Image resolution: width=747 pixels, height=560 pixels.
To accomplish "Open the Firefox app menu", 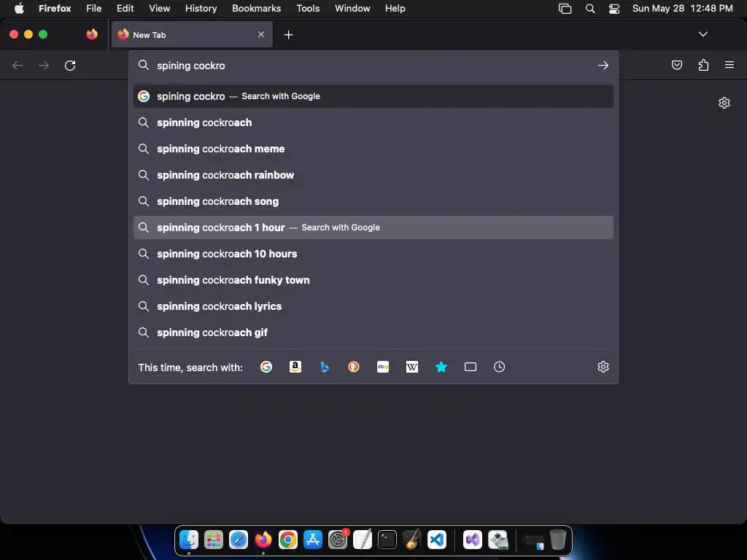I will click(x=55, y=9).
